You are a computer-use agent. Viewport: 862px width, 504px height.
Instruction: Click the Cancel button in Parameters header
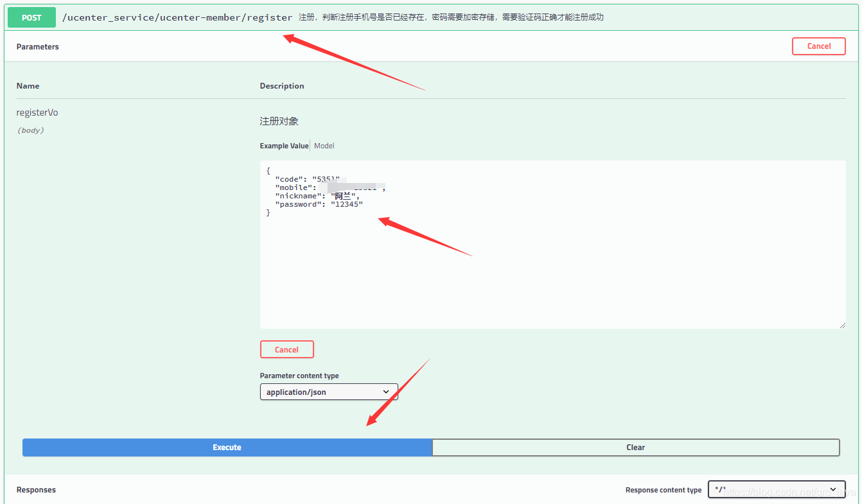(819, 46)
